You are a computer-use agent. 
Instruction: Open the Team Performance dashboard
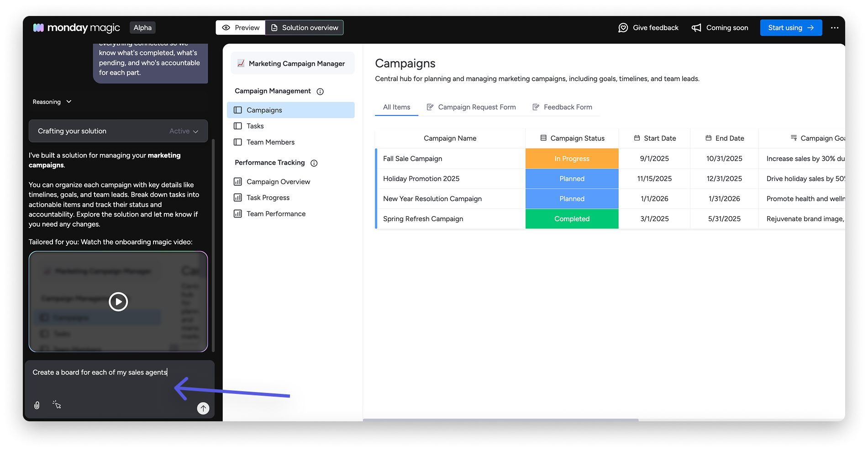coord(290,214)
